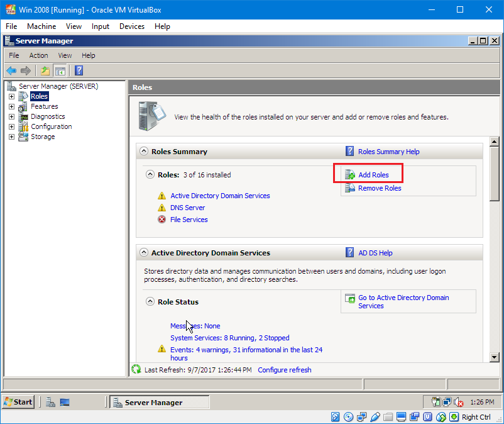Click the Roles Summary Help question icon
The image size is (504, 424).
349,151
